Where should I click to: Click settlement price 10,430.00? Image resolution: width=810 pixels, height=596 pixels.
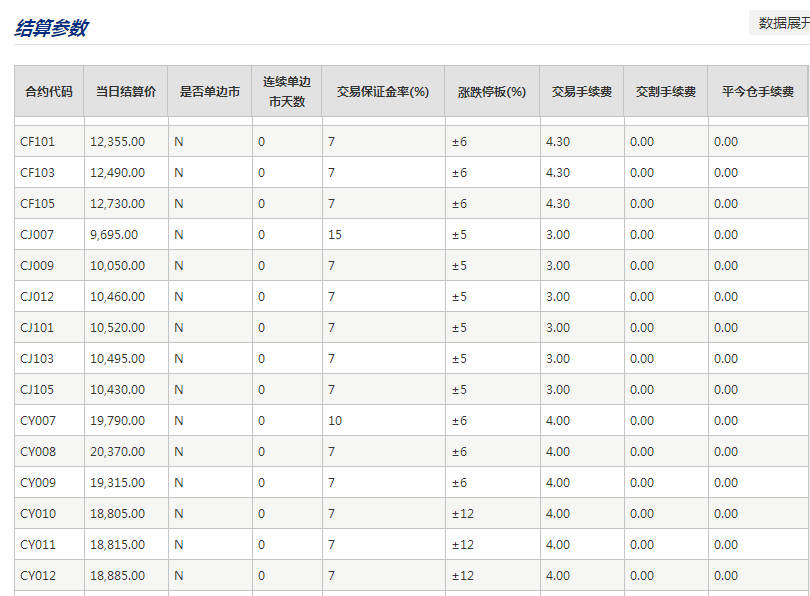pyautogui.click(x=117, y=389)
